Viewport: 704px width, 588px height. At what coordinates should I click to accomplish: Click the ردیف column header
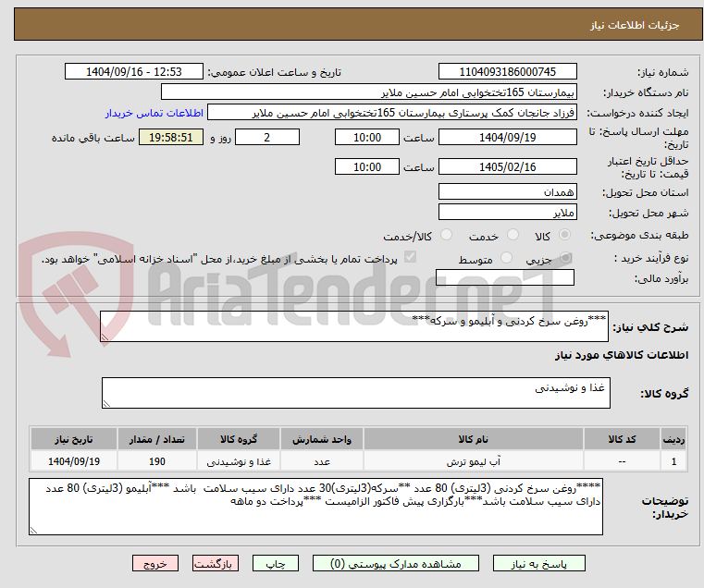pos(673,439)
